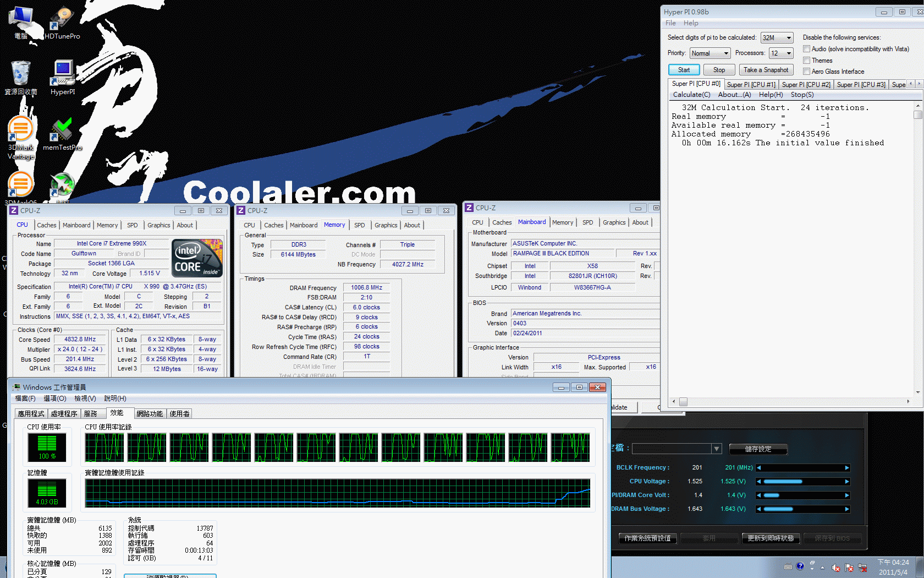Click the Hyper PI output horizontal scrollbar
The image size is (924, 578).
tap(791, 402)
